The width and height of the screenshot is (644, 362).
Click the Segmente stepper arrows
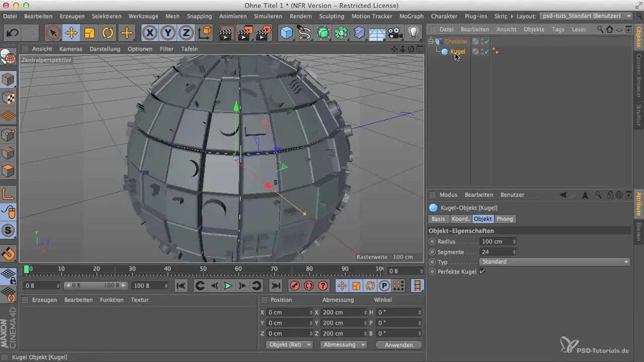coord(514,252)
